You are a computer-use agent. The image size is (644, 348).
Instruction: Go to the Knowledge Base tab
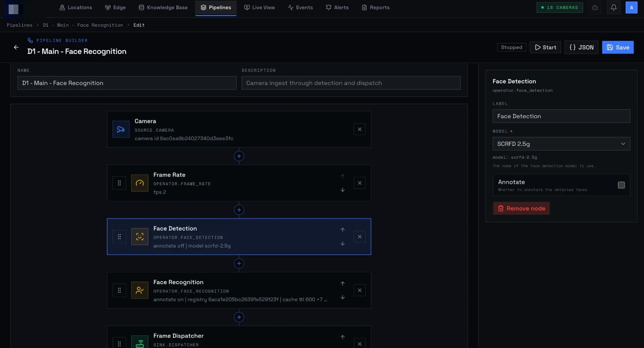tap(163, 7)
